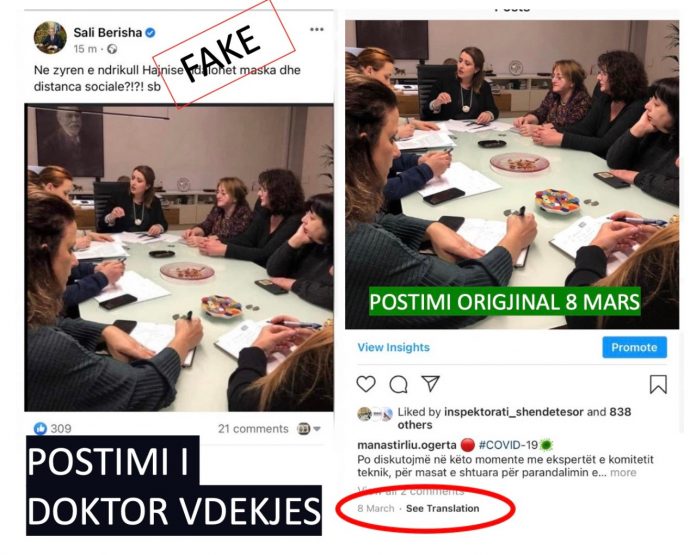The image size is (696, 555).
Task: Click Sali Berisha's profile picture
Action: pos(50,38)
